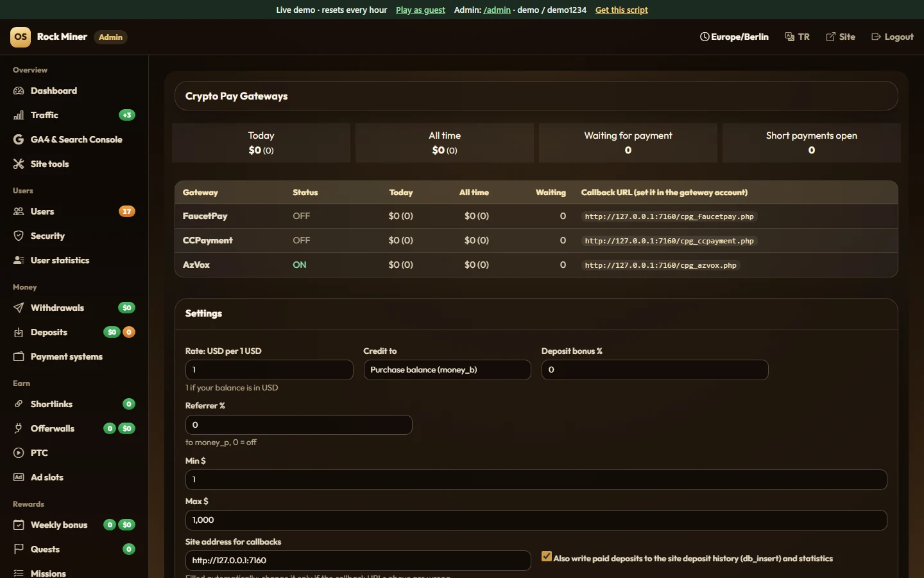The image size is (924, 578).
Task: Click the OS logo icon beside Rock Miner
Action: pos(21,37)
